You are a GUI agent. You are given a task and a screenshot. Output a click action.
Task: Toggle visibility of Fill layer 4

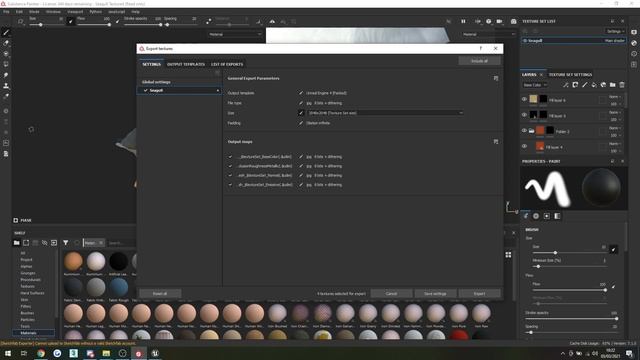coord(524,146)
